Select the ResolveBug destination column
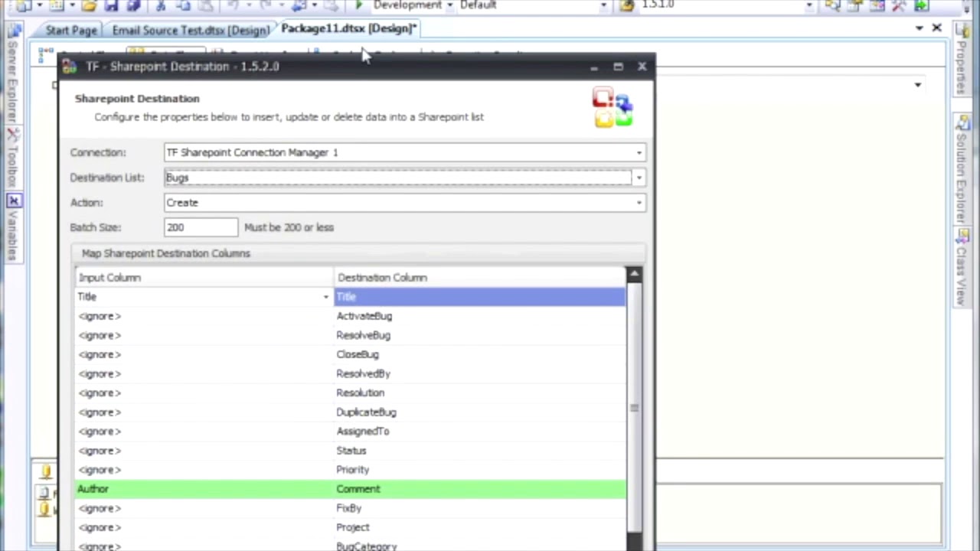 coord(480,335)
